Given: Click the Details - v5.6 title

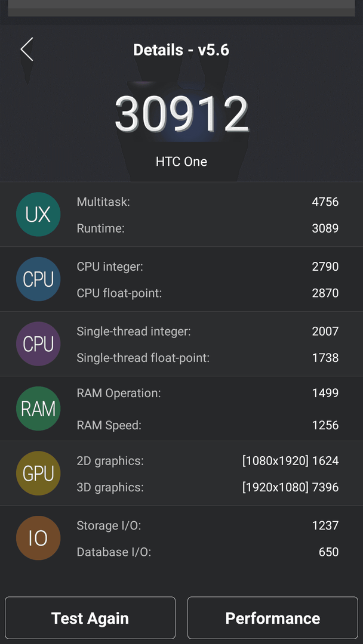Looking at the screenshot, I should coord(181,50).
